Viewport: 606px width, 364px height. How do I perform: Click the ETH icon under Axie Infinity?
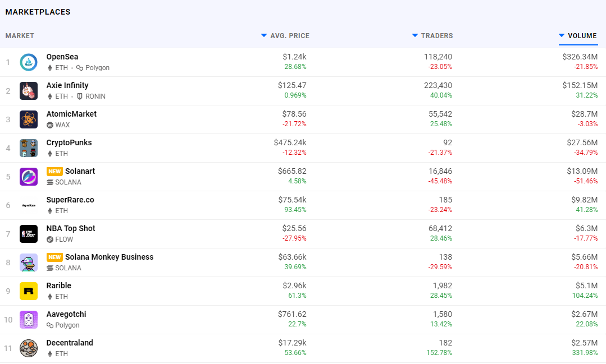coord(49,96)
